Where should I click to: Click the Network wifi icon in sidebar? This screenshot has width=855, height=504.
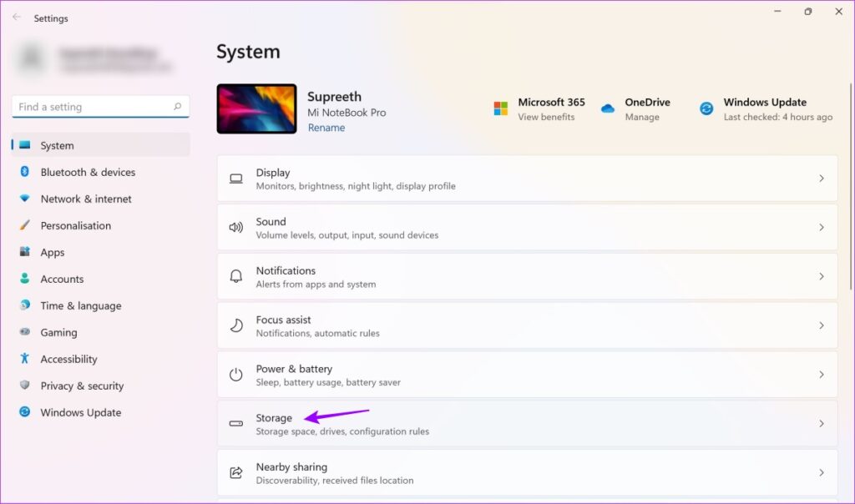[x=24, y=199]
